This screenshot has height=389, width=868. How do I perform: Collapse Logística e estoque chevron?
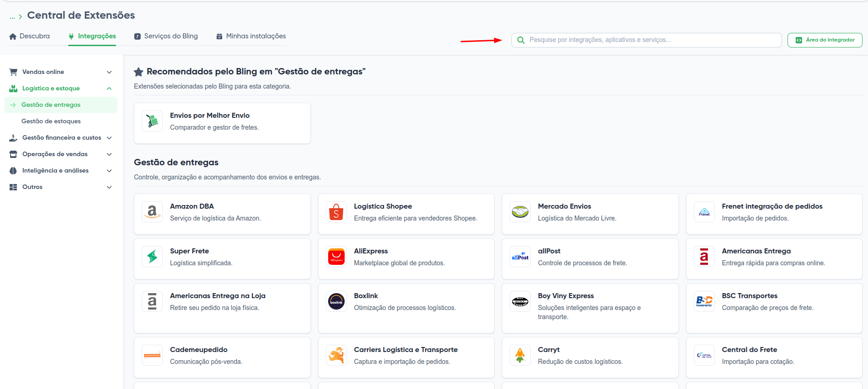tap(109, 89)
